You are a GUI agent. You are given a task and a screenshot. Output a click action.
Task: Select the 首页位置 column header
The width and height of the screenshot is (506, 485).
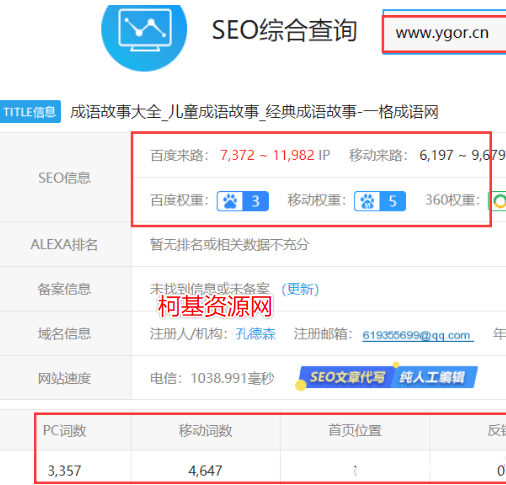tap(355, 431)
